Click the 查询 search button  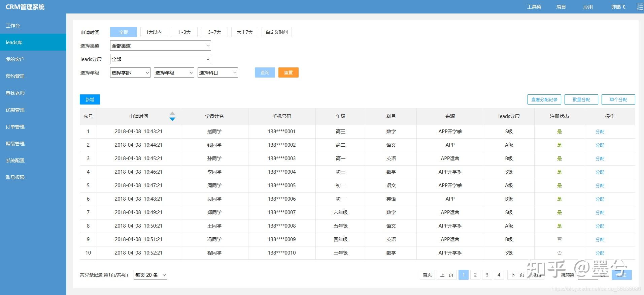point(265,72)
